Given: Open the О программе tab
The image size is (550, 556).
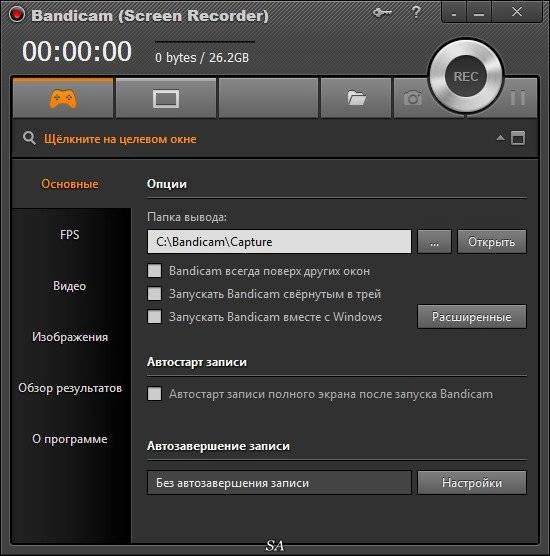Looking at the screenshot, I should pyautogui.click(x=70, y=439).
